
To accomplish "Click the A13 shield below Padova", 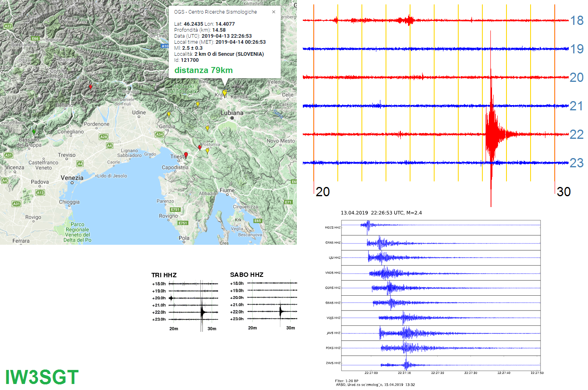I will (40, 193).
